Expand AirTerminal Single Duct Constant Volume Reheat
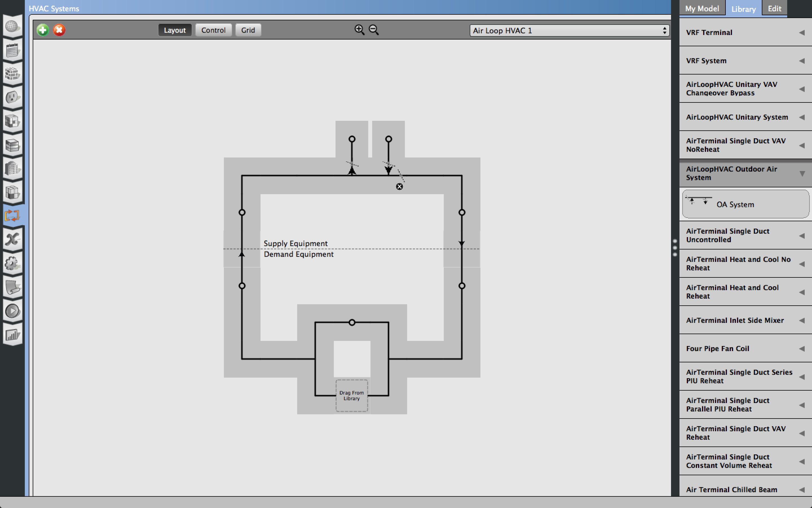The height and width of the screenshot is (508, 812). 745,461
